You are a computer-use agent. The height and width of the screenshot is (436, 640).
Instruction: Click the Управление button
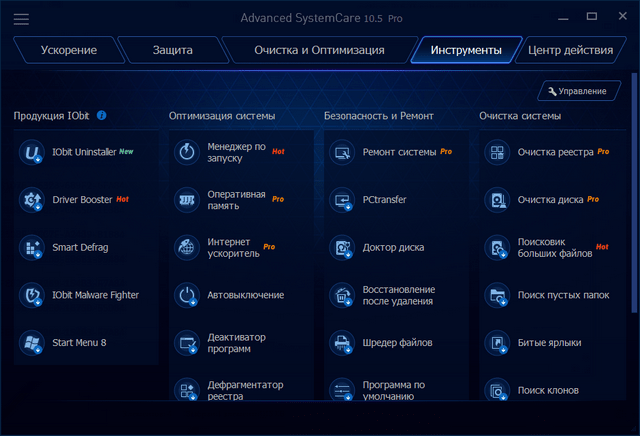576,91
